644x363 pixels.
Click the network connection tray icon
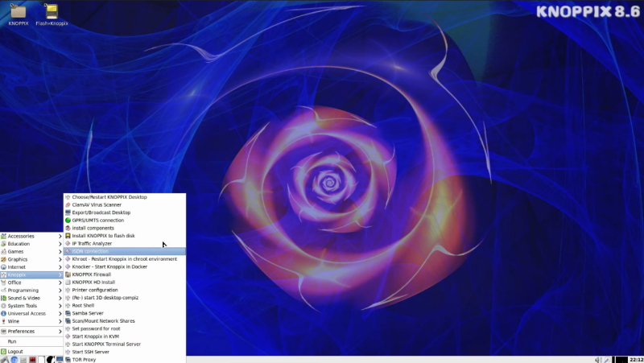tap(607, 360)
